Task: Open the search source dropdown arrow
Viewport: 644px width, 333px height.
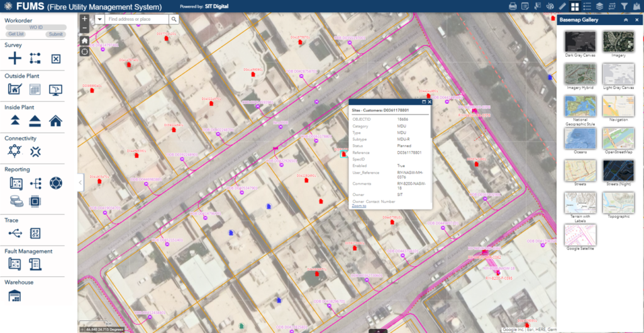Action: (x=99, y=20)
